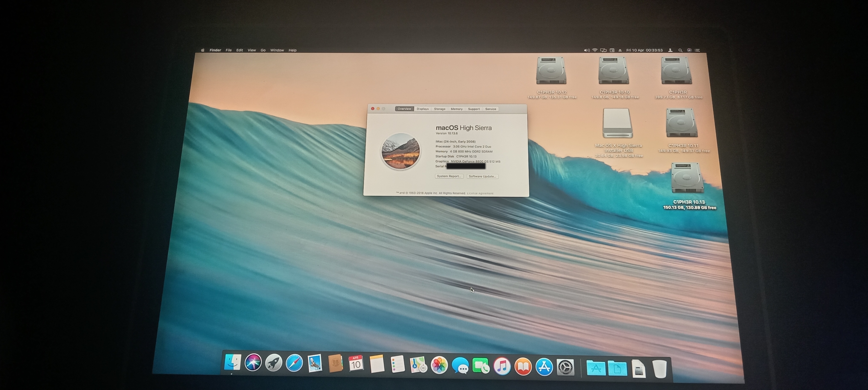Open the Edit menu
Screen dimensions: 868x390
tap(240, 50)
